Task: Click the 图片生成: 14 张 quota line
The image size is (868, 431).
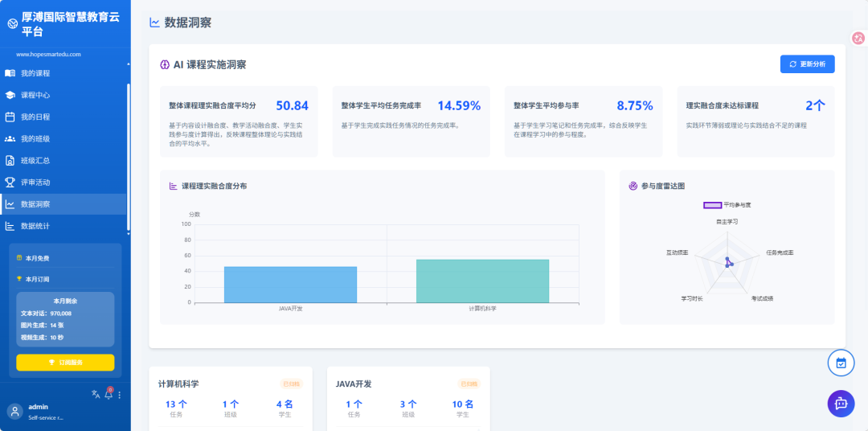Action: coord(42,325)
